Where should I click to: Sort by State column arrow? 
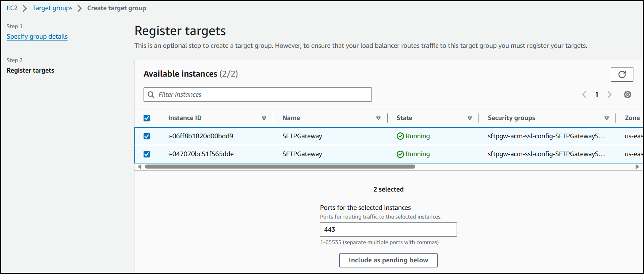coord(469,118)
